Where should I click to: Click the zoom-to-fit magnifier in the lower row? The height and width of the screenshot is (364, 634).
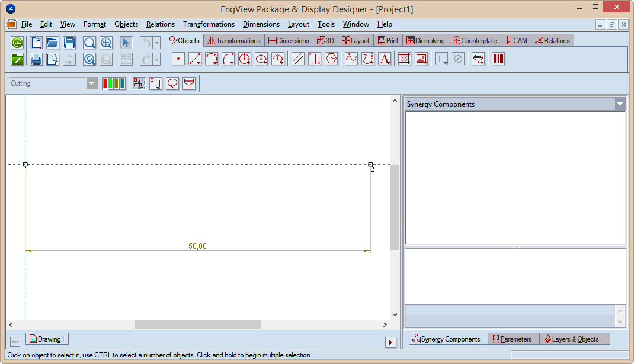pos(89,59)
